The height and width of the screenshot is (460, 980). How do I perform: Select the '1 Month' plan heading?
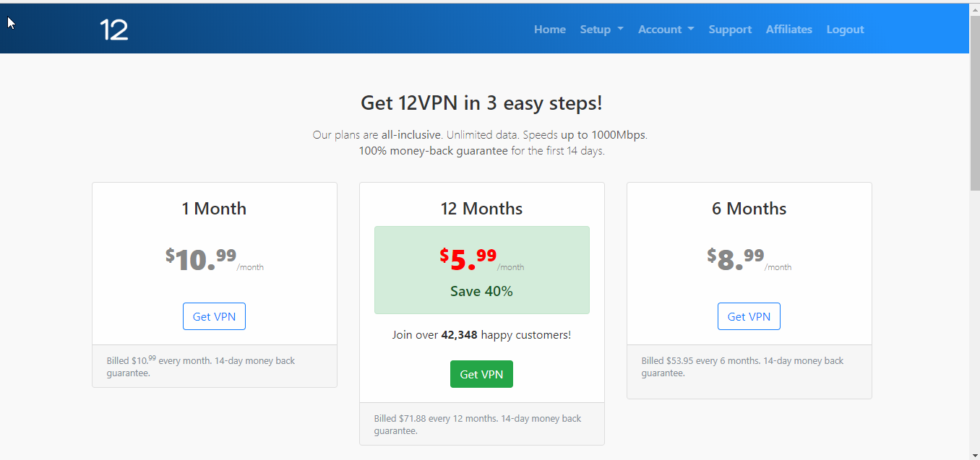click(x=214, y=209)
